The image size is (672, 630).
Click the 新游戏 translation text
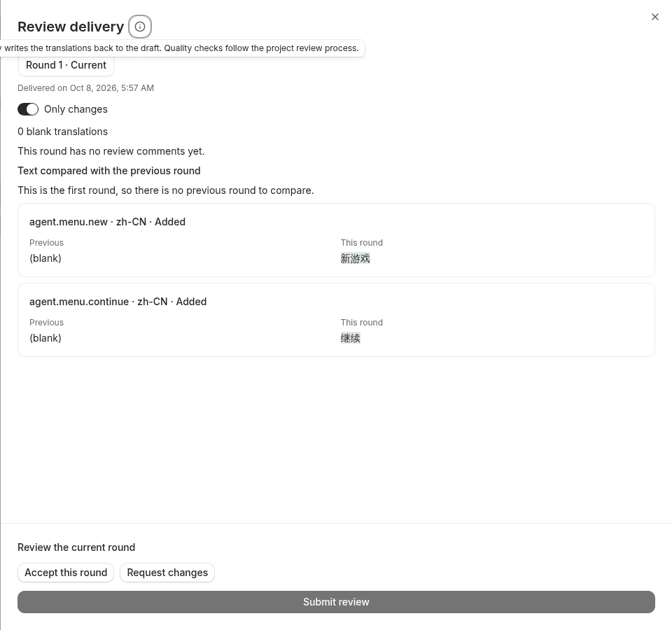(x=356, y=258)
